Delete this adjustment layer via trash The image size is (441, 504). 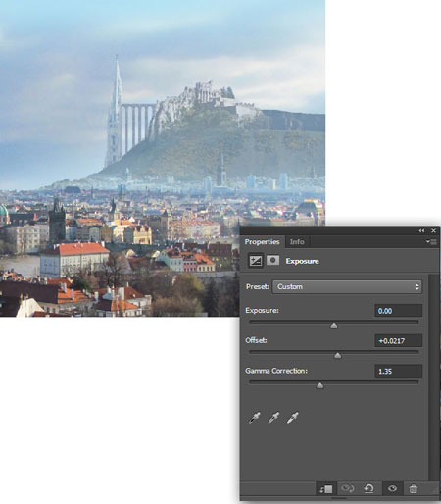click(414, 489)
